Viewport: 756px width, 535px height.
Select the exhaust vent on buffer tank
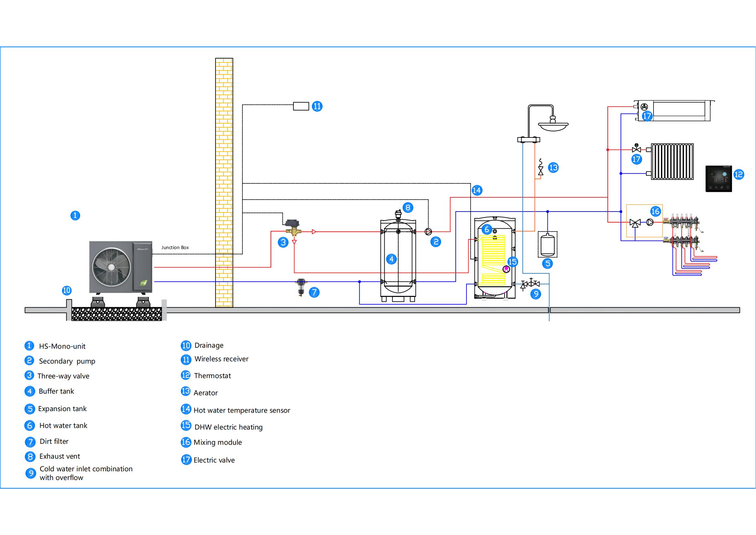tap(399, 215)
